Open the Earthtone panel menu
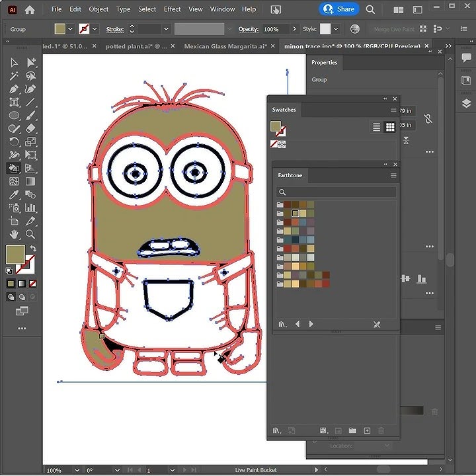 click(393, 175)
